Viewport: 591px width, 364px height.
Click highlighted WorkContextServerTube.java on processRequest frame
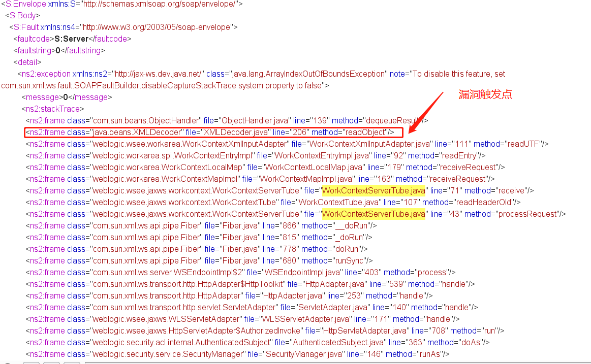(x=374, y=214)
